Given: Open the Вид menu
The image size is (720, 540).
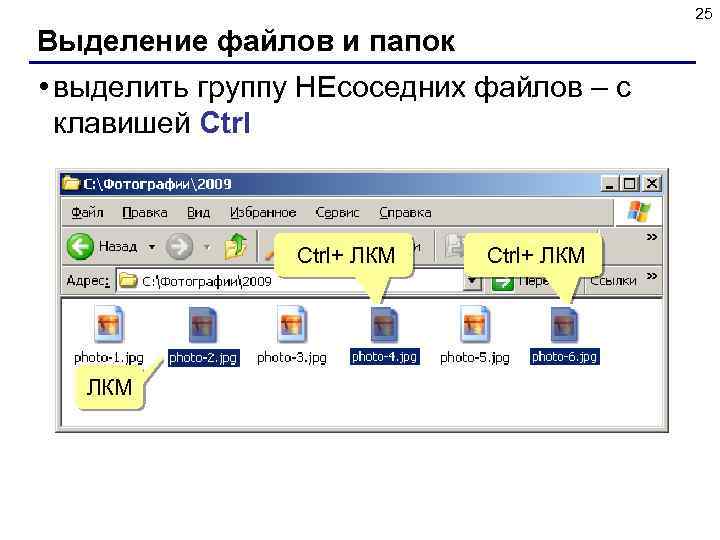Looking at the screenshot, I should pos(198,213).
